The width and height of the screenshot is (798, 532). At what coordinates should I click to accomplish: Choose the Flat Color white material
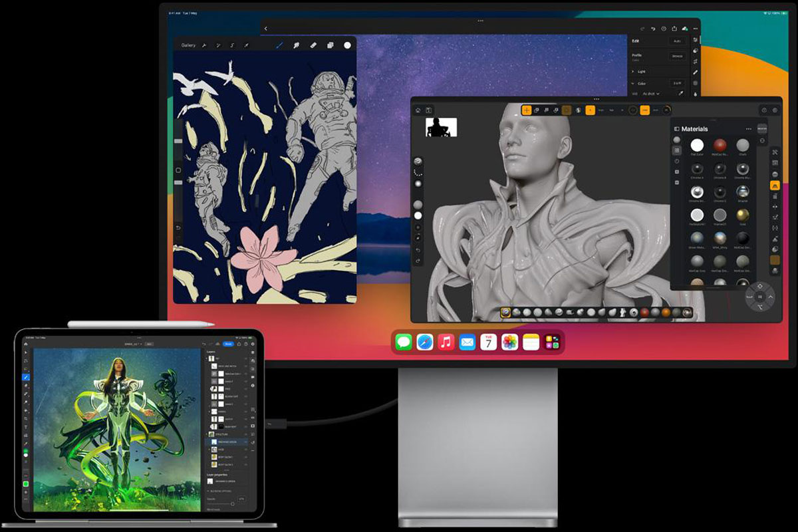697,145
